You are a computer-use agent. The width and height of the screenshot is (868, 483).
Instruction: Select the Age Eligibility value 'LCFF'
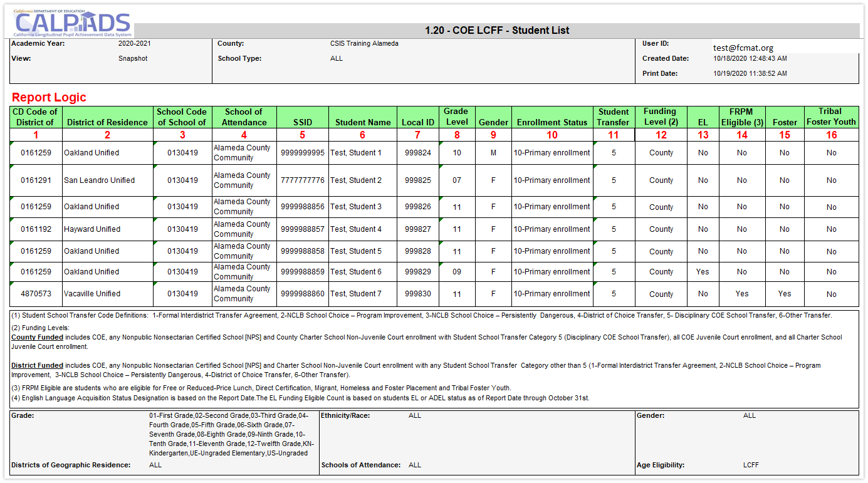[751, 465]
